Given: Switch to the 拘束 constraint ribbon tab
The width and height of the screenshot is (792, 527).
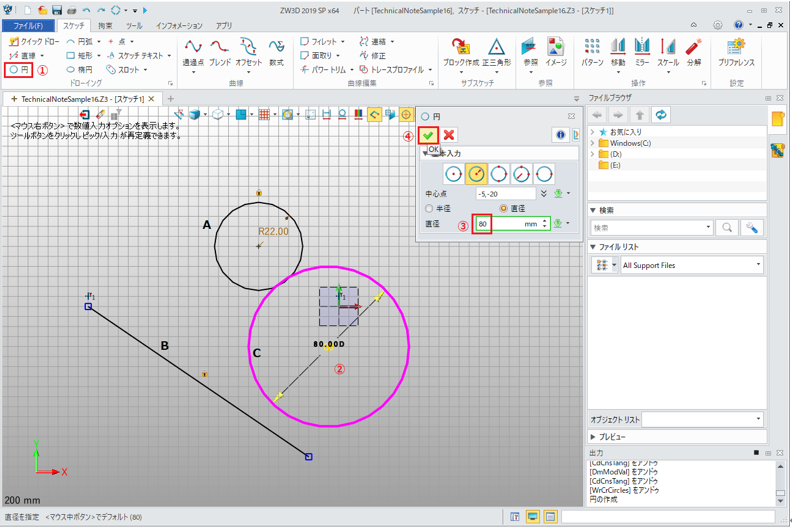Looking at the screenshot, I should [105, 26].
